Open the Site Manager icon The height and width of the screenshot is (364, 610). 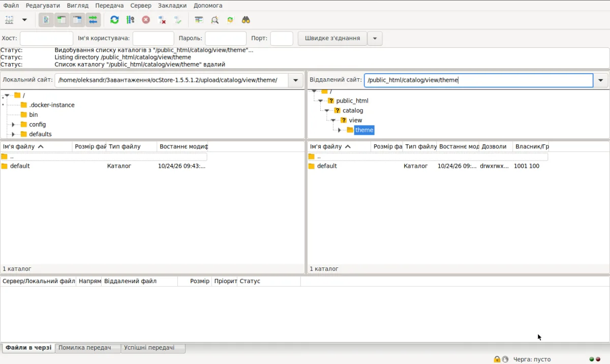tap(9, 20)
